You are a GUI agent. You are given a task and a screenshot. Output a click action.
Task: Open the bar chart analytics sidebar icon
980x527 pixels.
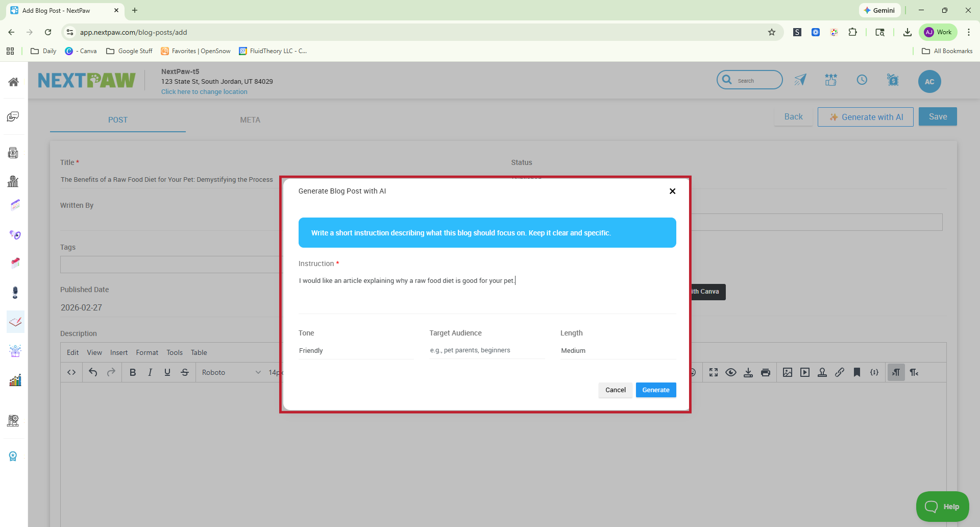15,380
